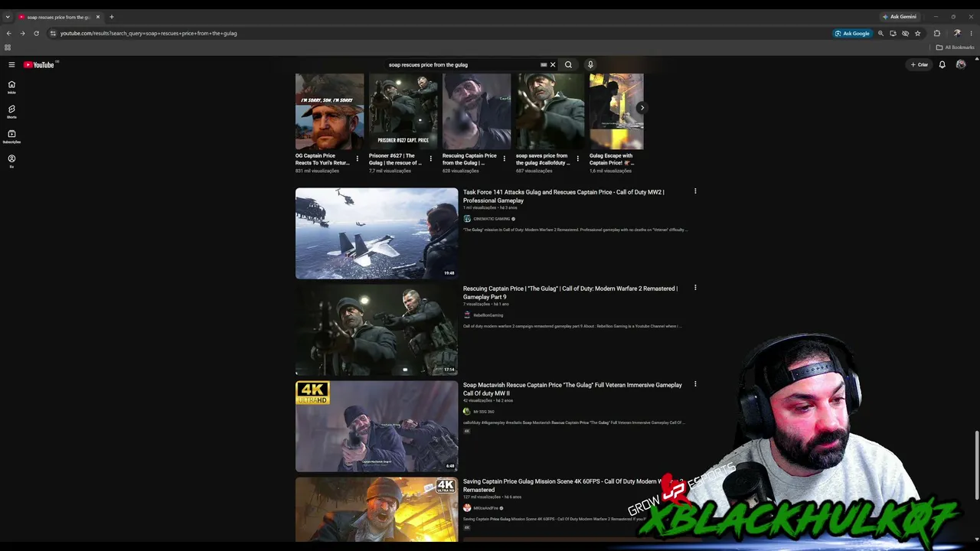
Task: Open Subscrições in the YouTube sidebar
Action: tap(11, 136)
